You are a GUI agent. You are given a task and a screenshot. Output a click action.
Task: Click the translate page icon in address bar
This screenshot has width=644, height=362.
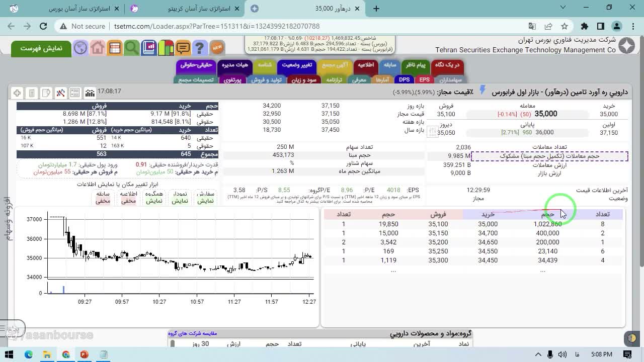tap(532, 26)
